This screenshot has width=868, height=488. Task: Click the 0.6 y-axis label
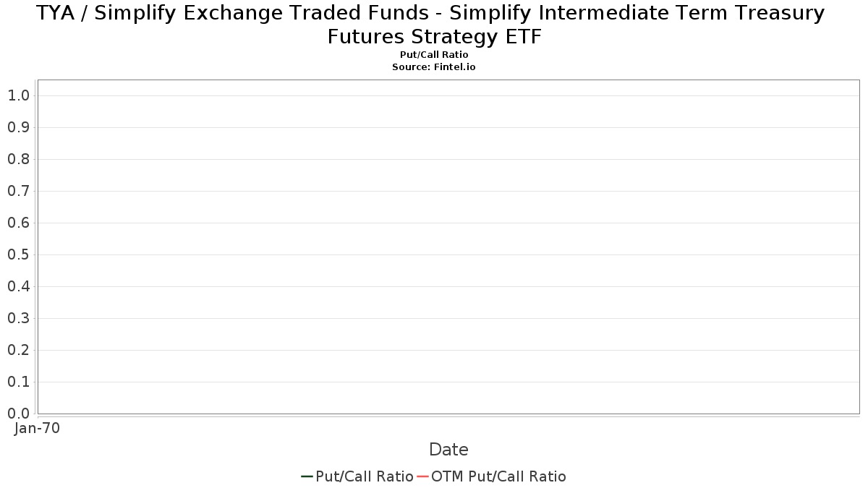pos(18,223)
